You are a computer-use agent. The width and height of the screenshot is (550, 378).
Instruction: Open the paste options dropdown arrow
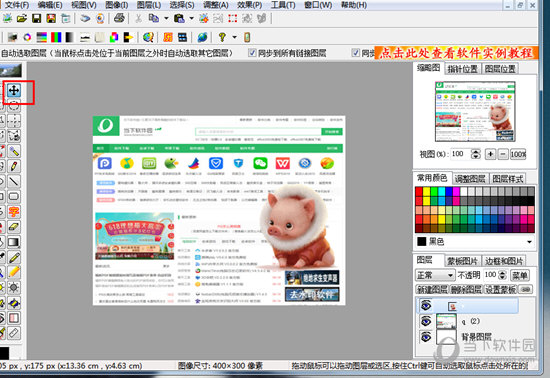tap(192, 18)
